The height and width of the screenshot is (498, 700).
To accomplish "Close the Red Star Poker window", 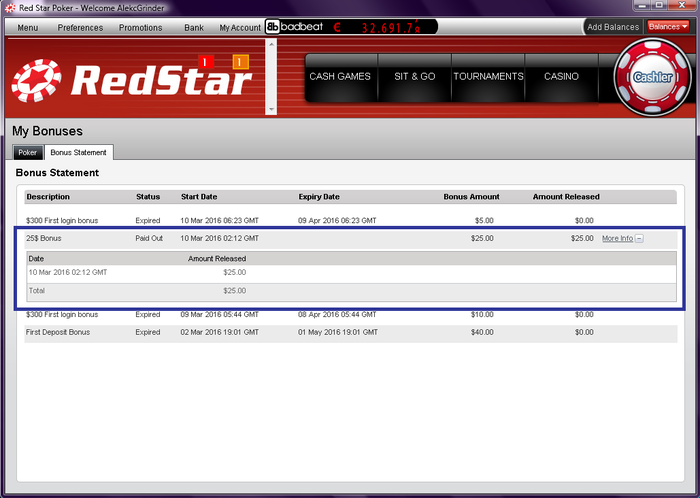I will click(x=682, y=5).
